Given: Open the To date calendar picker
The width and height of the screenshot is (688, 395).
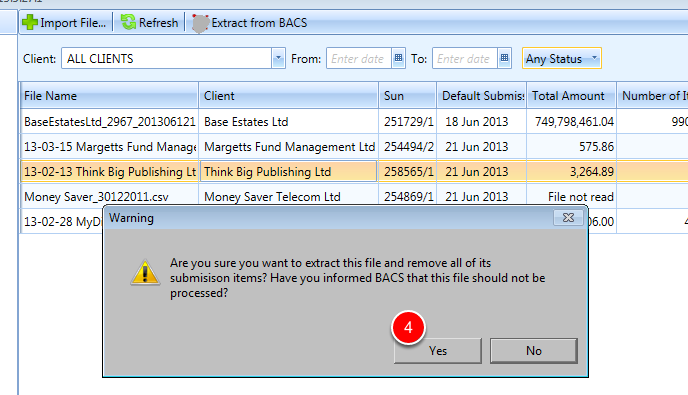Looking at the screenshot, I should tap(505, 58).
